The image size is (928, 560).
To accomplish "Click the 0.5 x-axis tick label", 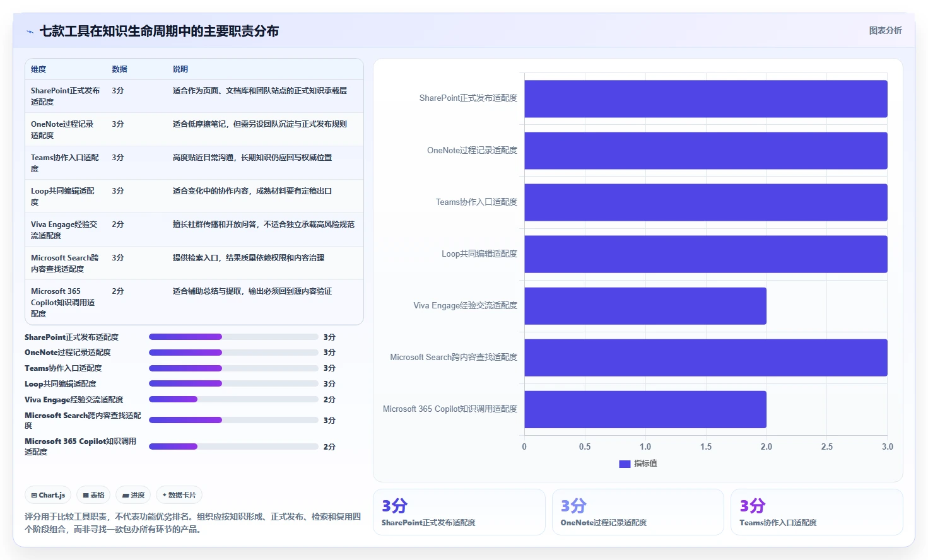I will (x=585, y=446).
